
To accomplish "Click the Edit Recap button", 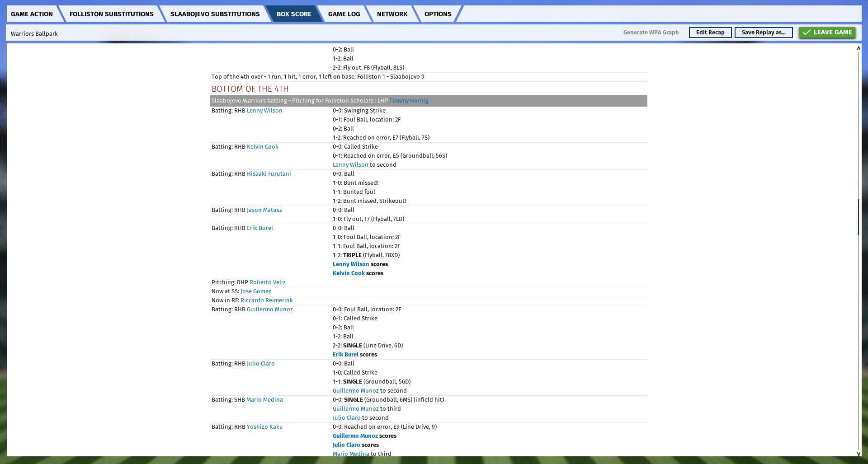I will coord(710,33).
